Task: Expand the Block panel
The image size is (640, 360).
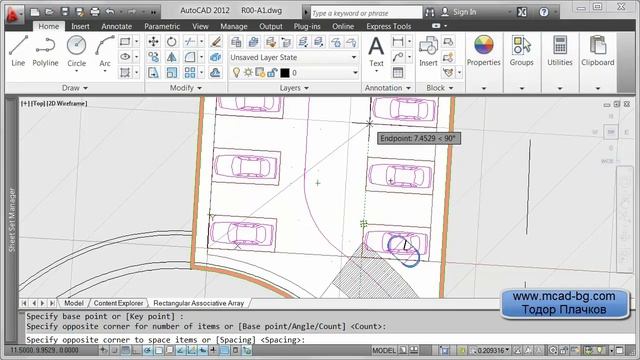Action: 440,88
